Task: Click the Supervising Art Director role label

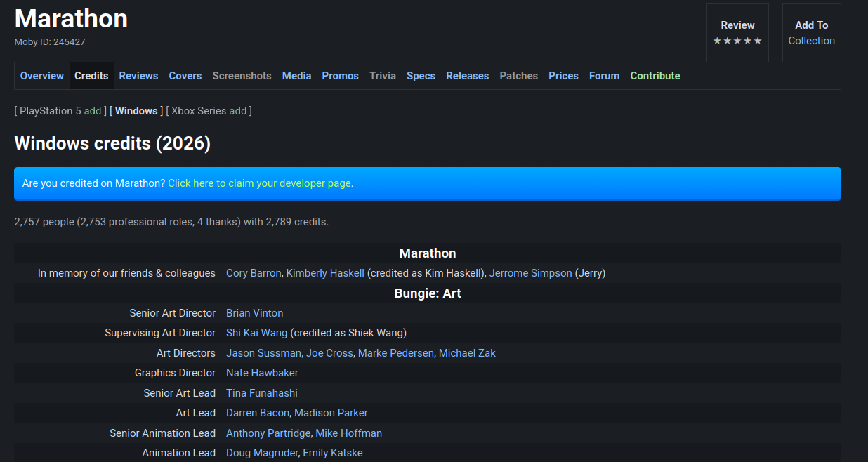Action: pos(160,333)
